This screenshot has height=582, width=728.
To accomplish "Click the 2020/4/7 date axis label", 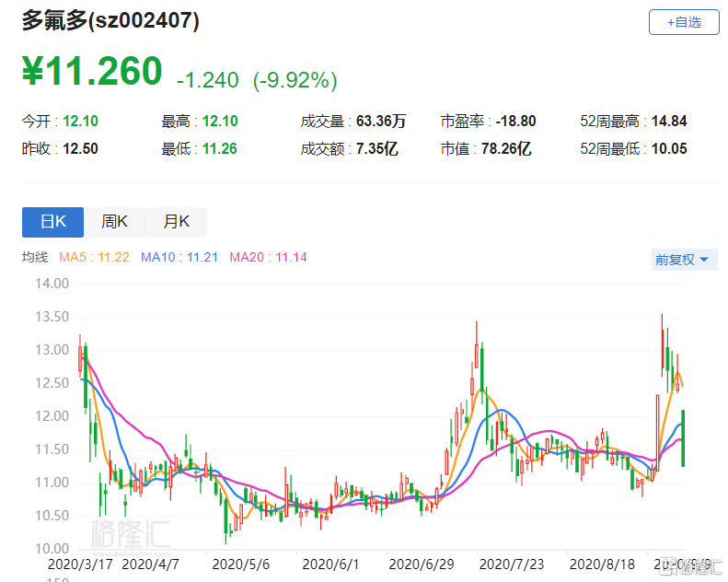I will (x=150, y=565).
